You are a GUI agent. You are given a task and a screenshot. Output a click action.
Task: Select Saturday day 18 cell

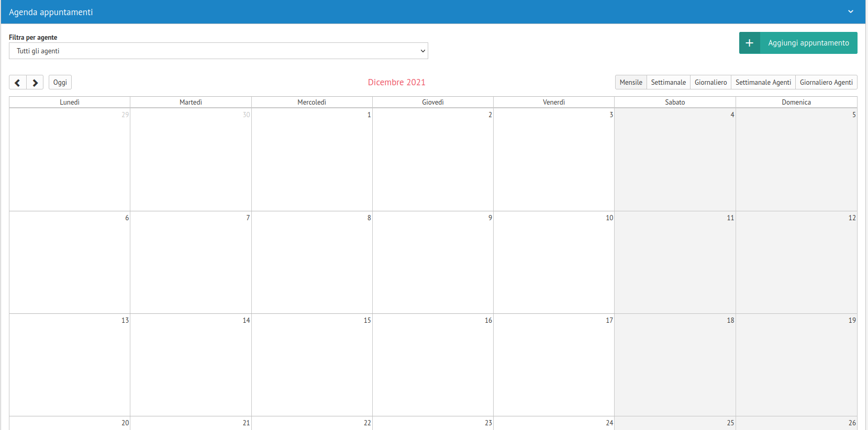coord(675,365)
